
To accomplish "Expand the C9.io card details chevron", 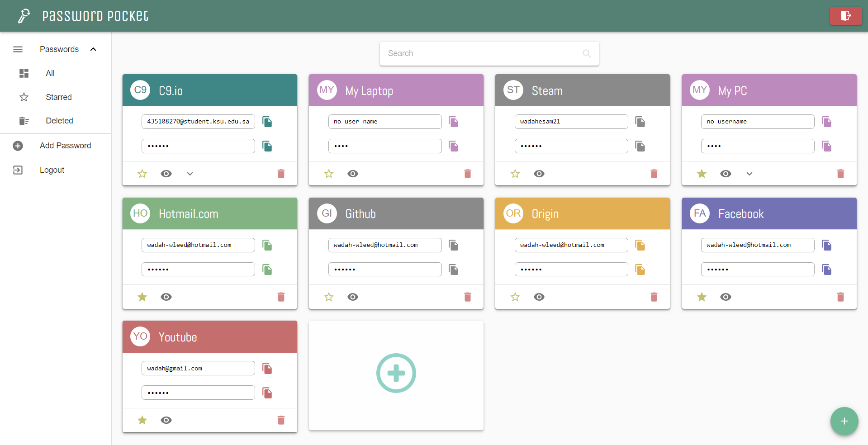I will point(190,174).
